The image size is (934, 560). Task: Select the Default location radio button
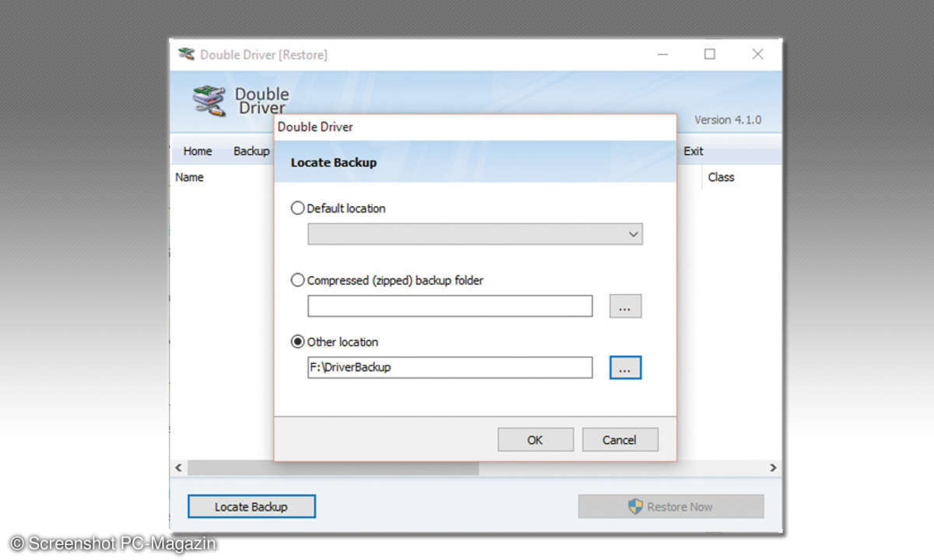click(x=297, y=208)
